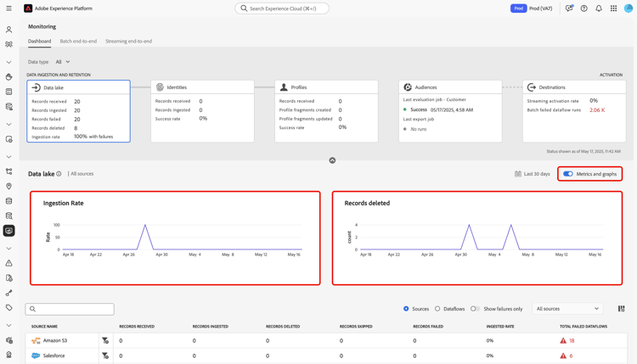Select the Dataflows radio button
637x364 pixels.
(437, 309)
